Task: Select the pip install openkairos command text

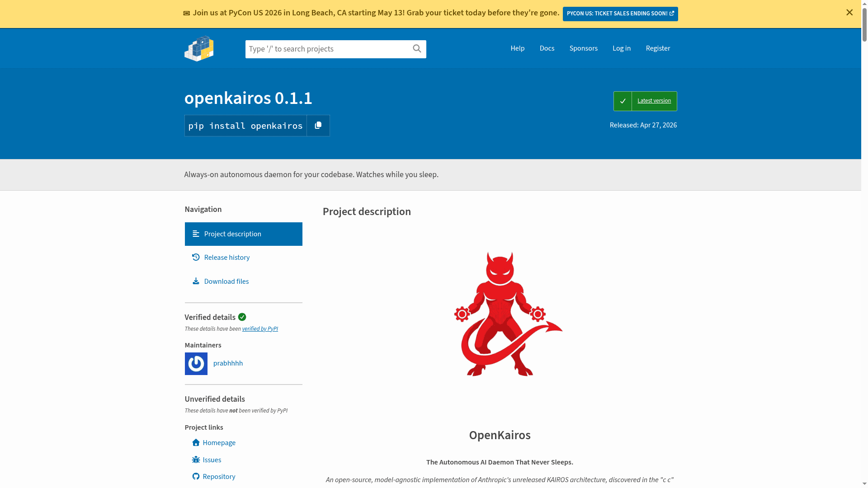Action: [245, 126]
